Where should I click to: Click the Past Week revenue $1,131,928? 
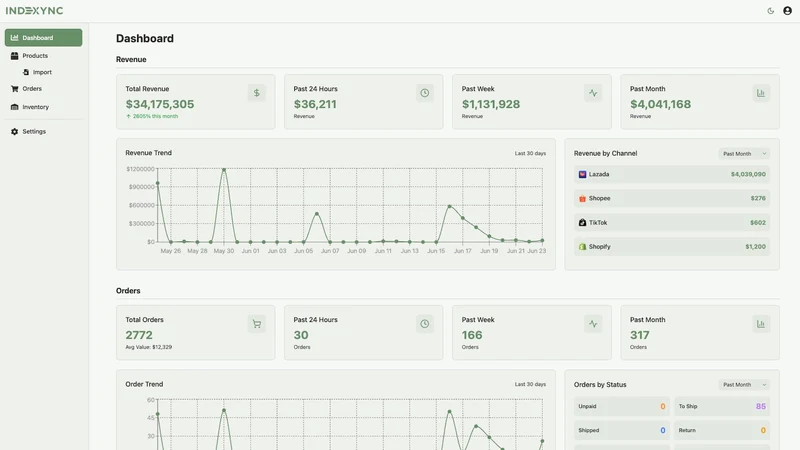tap(491, 104)
